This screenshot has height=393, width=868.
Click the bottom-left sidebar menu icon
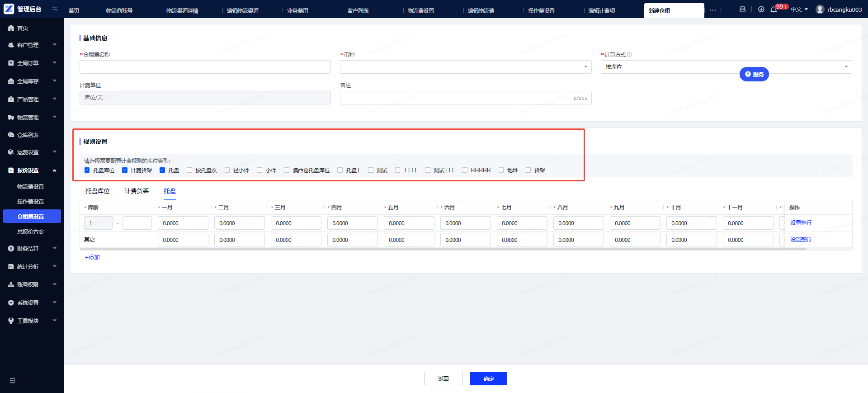[12, 380]
